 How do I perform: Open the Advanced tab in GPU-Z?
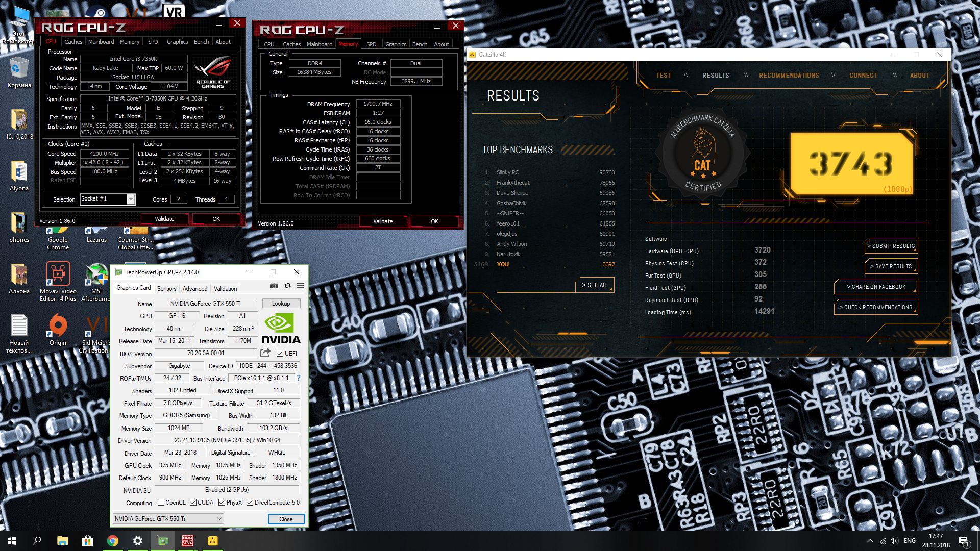click(195, 289)
